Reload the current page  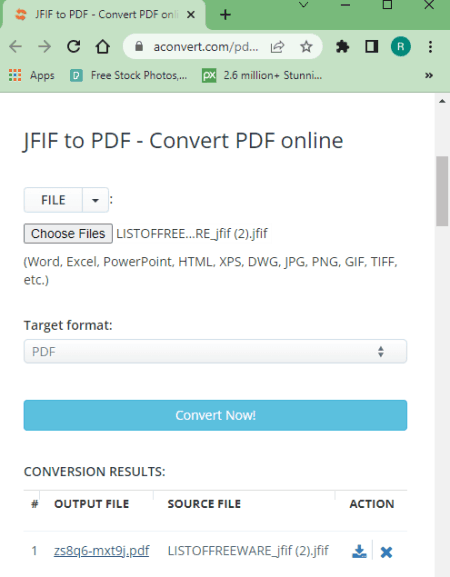pos(74,47)
